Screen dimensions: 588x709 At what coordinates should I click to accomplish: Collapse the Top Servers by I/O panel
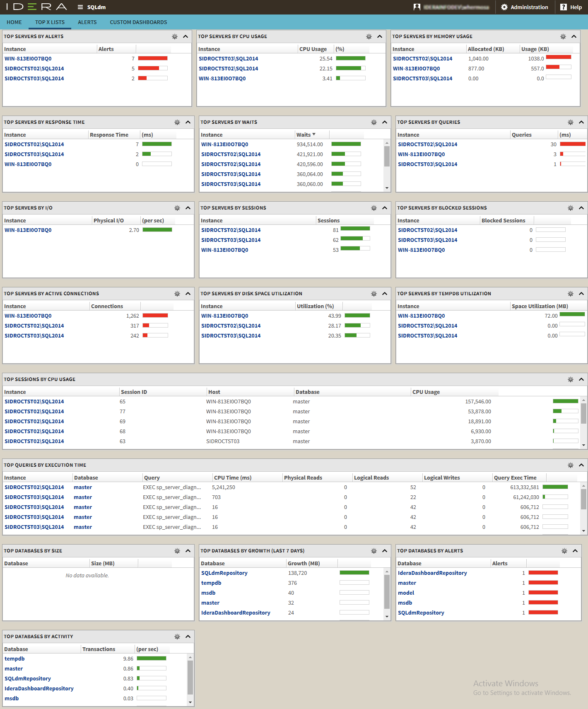pyautogui.click(x=188, y=208)
